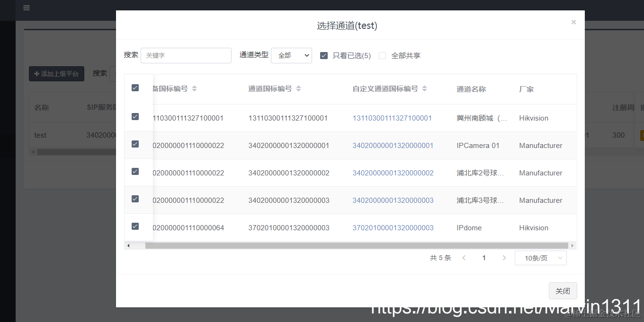
Task: Toggle the select-all checkbox in table header
Action: coord(135,87)
